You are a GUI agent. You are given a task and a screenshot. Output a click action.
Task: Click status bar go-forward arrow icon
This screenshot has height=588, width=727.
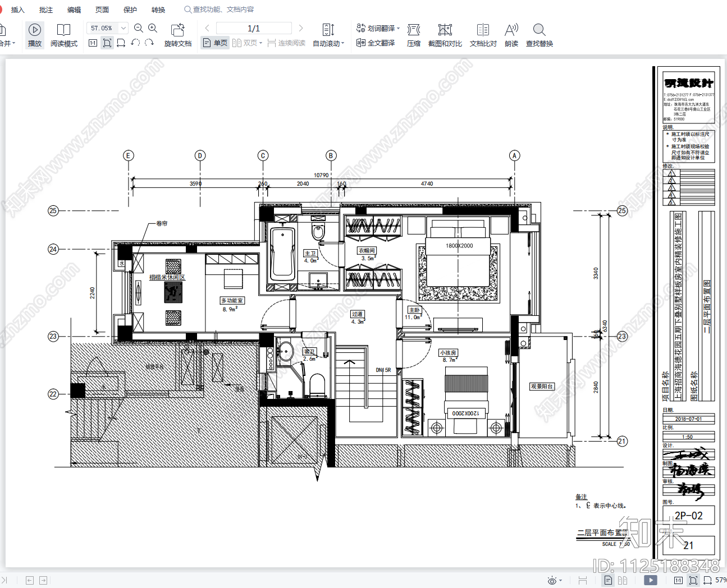click(43, 580)
